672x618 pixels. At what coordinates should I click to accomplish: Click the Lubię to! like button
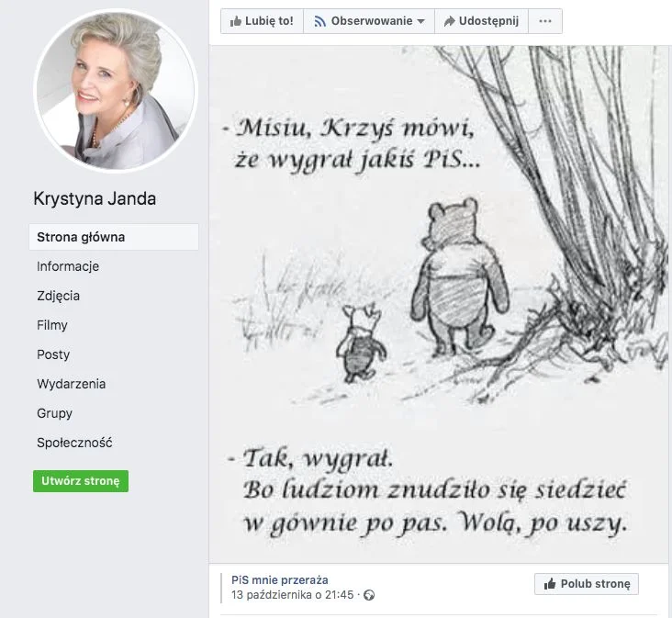[x=262, y=21]
